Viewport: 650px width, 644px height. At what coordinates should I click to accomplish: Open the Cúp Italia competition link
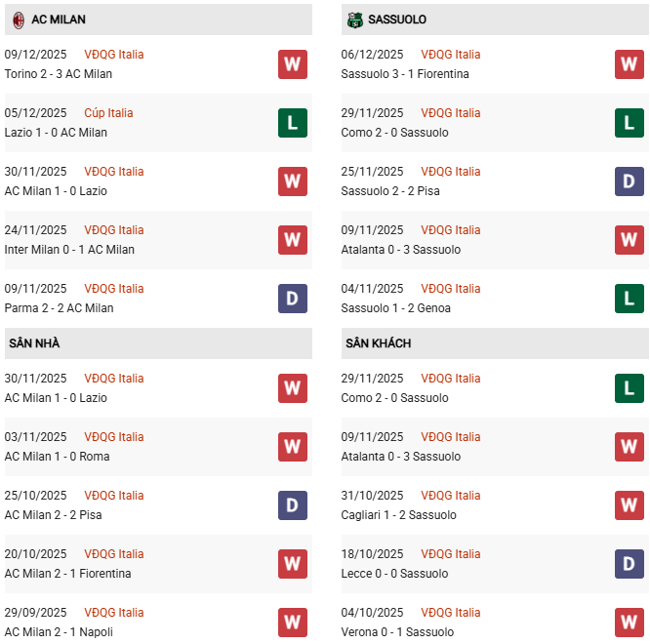click(108, 113)
